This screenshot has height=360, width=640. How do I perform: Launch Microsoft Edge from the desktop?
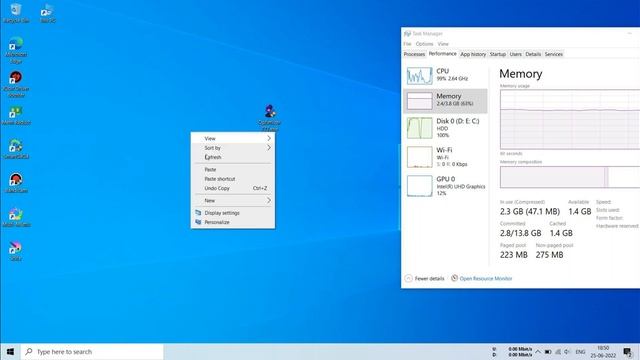click(16, 50)
